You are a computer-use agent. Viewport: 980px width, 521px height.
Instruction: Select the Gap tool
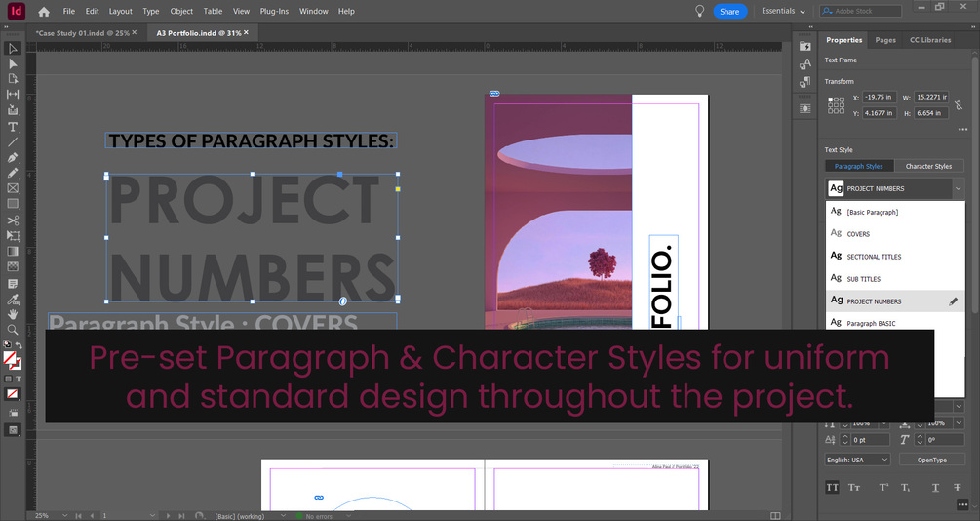click(13, 95)
